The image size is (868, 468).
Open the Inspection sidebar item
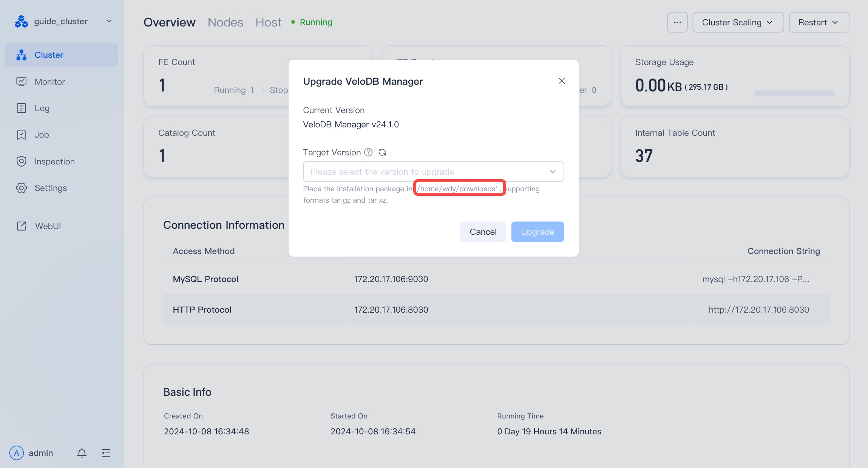point(61,161)
